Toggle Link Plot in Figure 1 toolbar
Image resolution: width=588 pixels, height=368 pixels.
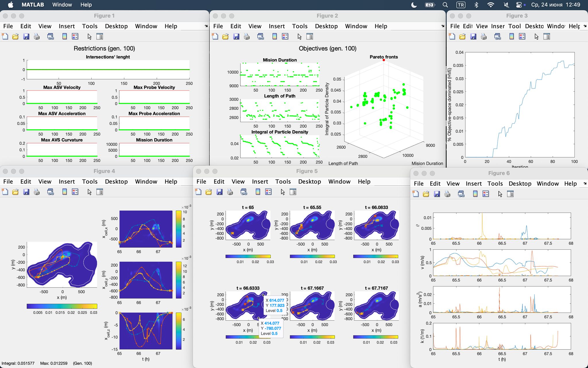(51, 36)
